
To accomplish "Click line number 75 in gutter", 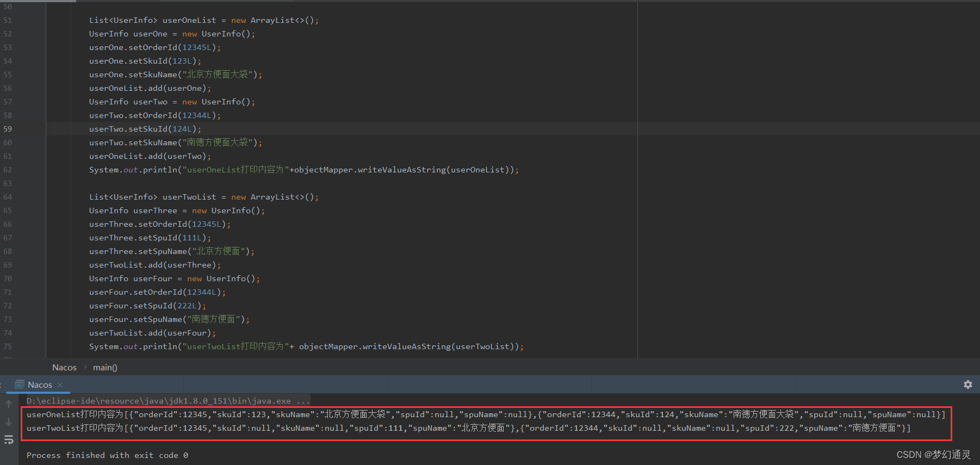I will pyautogui.click(x=8, y=346).
